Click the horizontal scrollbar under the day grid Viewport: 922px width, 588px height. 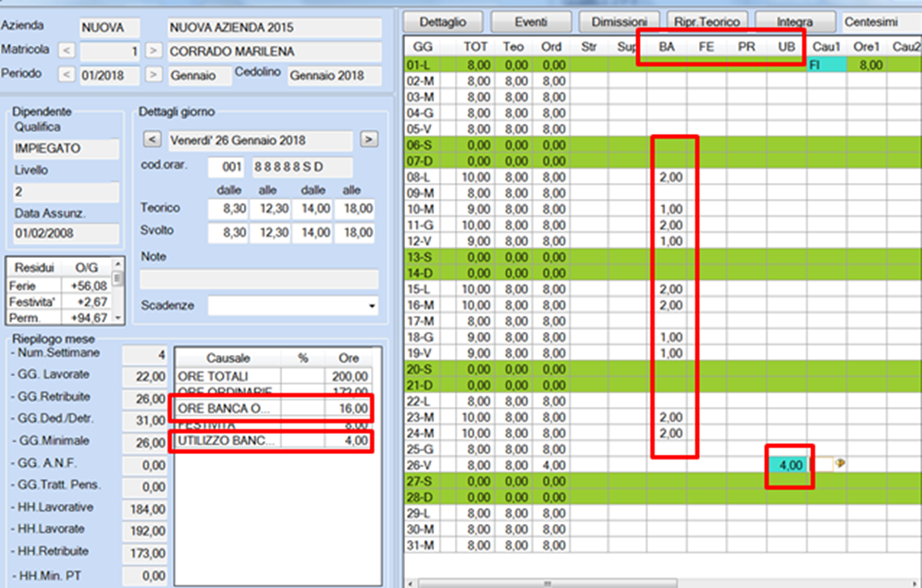point(547,583)
